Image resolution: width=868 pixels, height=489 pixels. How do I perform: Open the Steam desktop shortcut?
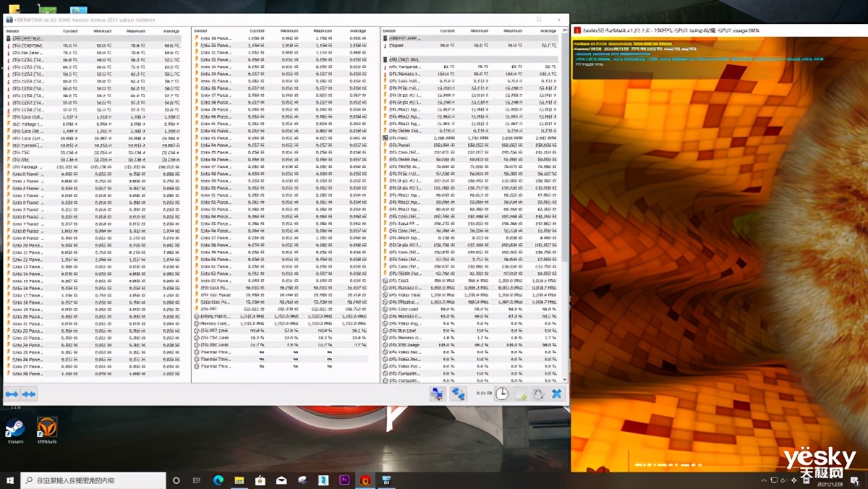coord(14,430)
